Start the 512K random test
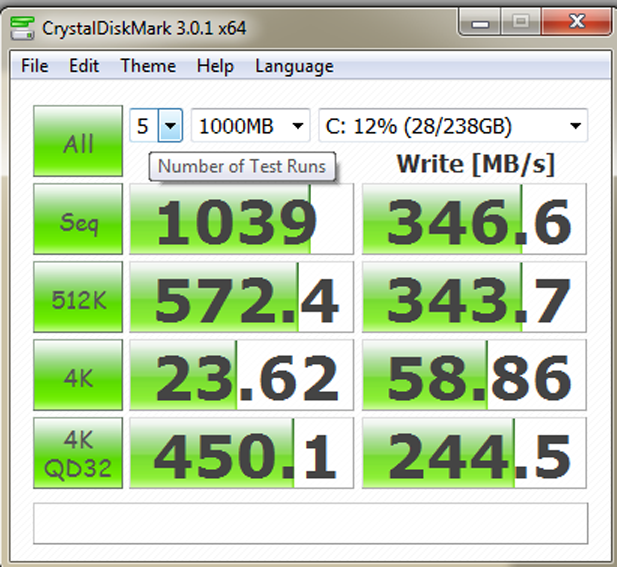 coord(78,297)
